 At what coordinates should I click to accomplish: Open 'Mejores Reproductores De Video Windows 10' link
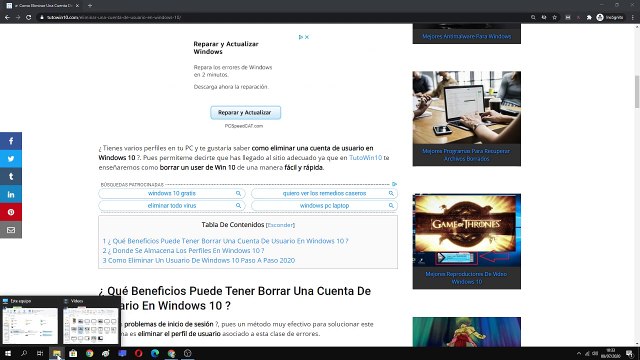[467, 278]
